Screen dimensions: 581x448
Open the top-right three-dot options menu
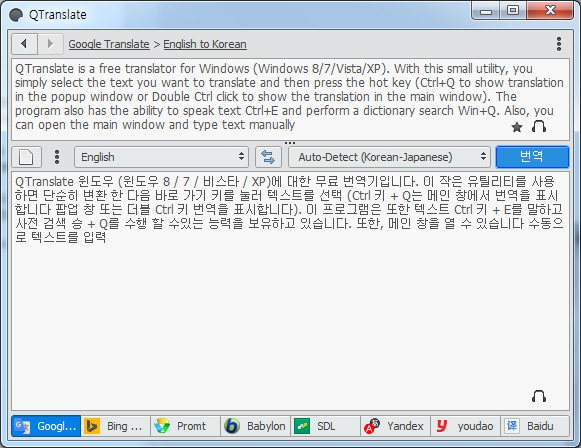coord(559,44)
